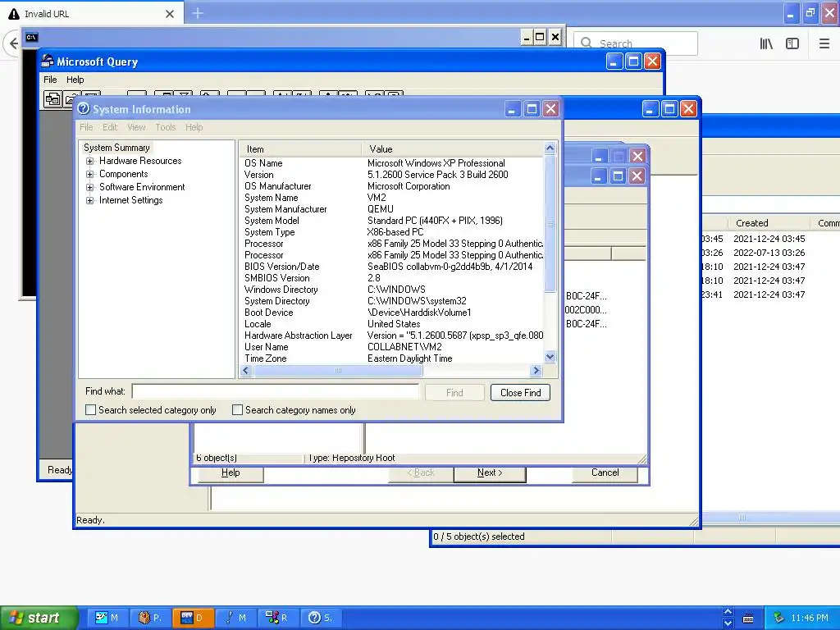Open the Firefox hamburger menu
Screen dimensions: 840x630
tap(824, 43)
